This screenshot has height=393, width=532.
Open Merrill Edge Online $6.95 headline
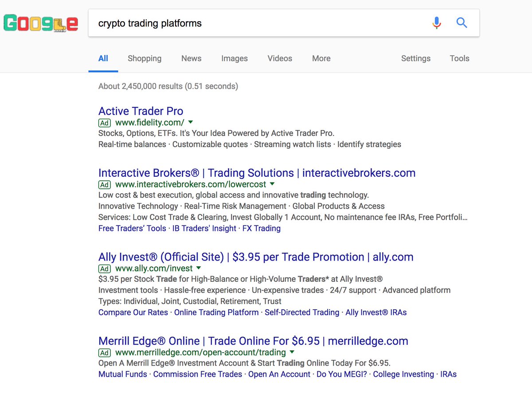click(253, 341)
